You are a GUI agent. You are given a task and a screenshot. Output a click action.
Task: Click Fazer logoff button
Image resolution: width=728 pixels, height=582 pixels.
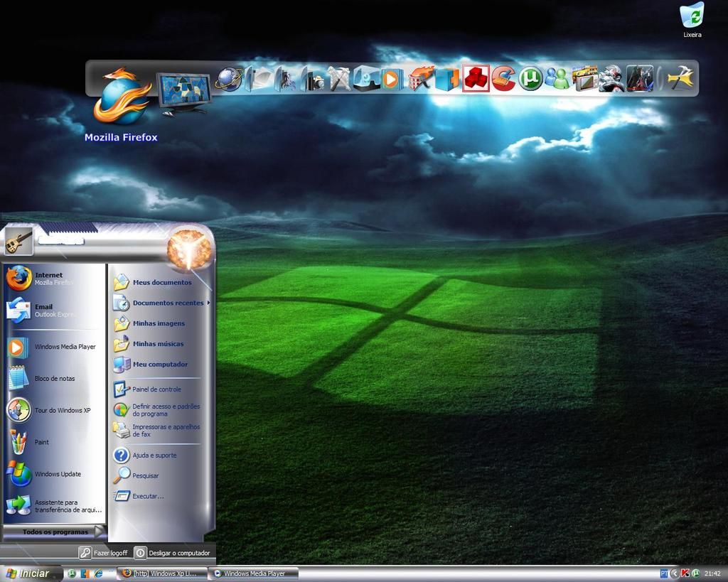[104, 553]
